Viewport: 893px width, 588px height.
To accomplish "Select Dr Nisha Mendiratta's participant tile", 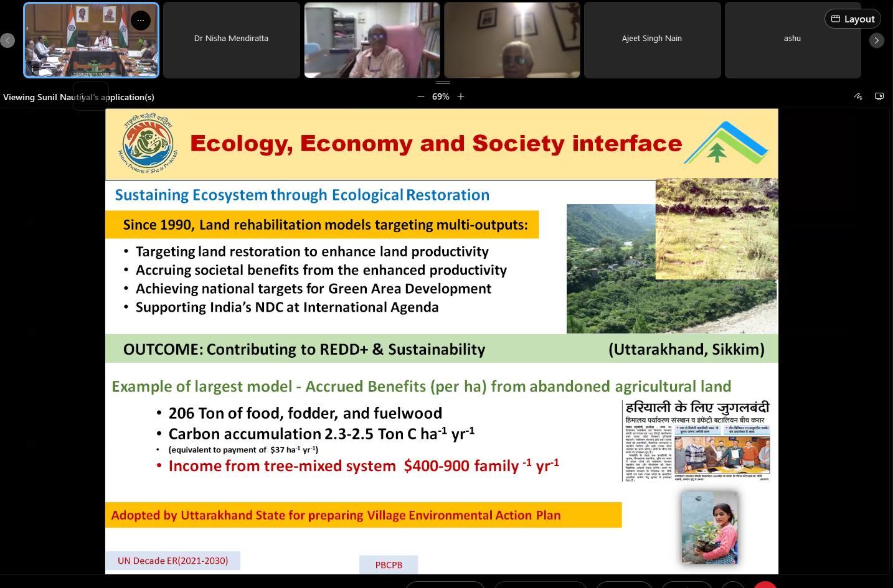I will (x=231, y=40).
